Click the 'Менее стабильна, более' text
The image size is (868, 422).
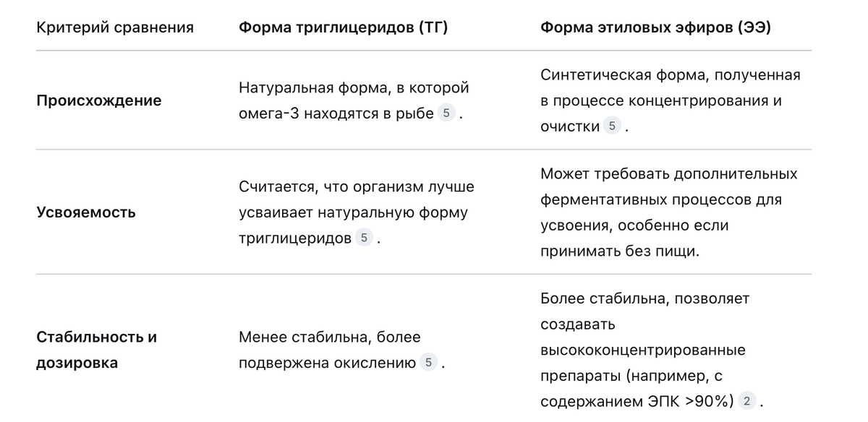point(330,337)
